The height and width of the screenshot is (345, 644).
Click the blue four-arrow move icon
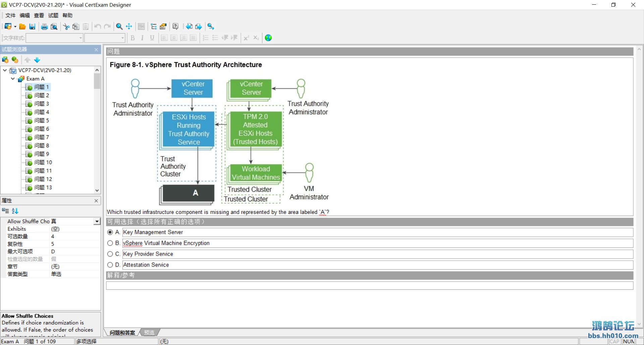pos(129,26)
